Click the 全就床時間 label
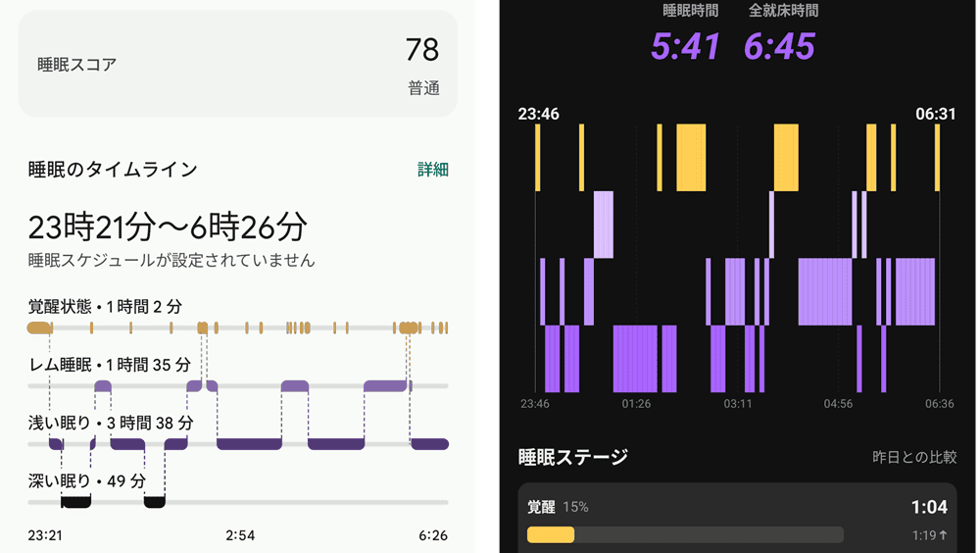 783,10
